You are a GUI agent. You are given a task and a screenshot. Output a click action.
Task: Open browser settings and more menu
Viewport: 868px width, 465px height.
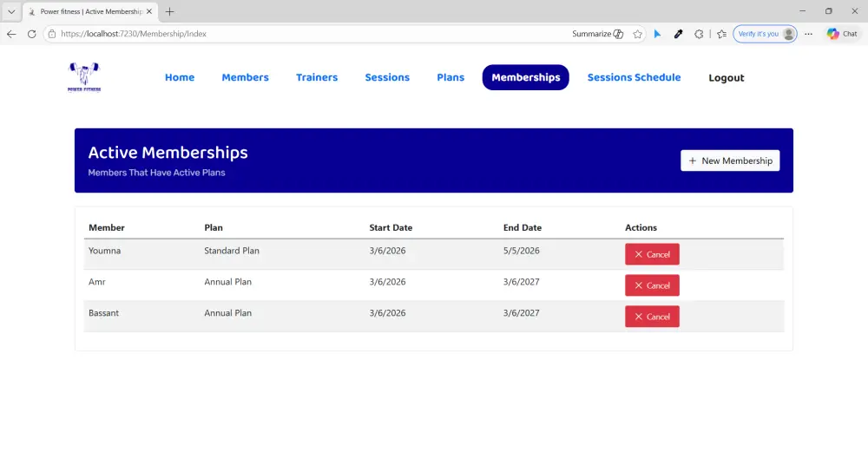tap(809, 34)
